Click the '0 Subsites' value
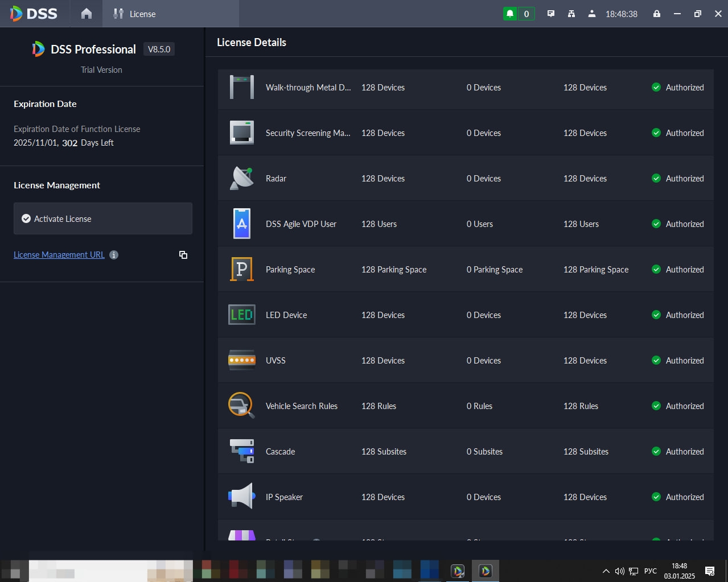The image size is (728, 582). point(484,452)
